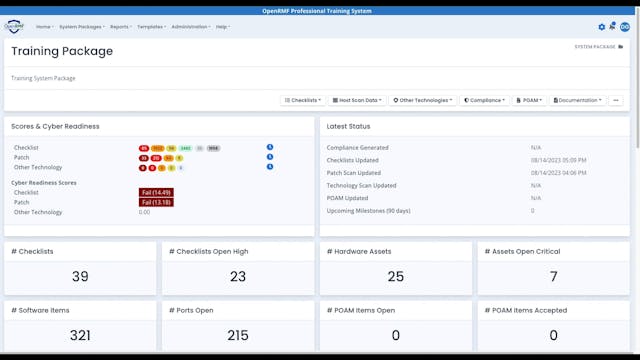Click the Cyber Readiness Scores subheading

click(44, 182)
